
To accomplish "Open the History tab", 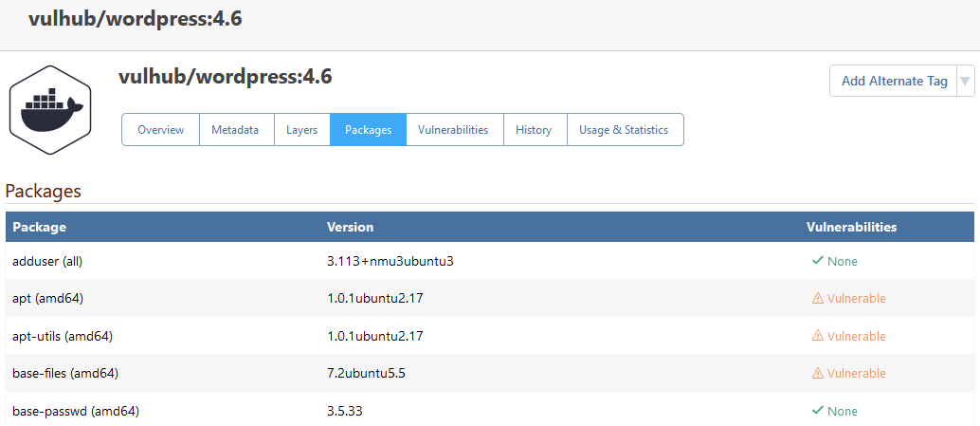I will tap(534, 129).
